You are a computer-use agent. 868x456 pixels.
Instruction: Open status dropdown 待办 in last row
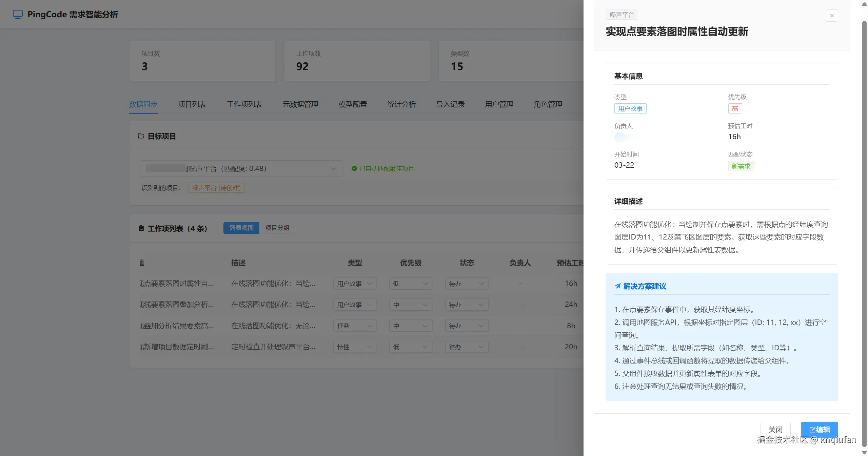(467, 347)
